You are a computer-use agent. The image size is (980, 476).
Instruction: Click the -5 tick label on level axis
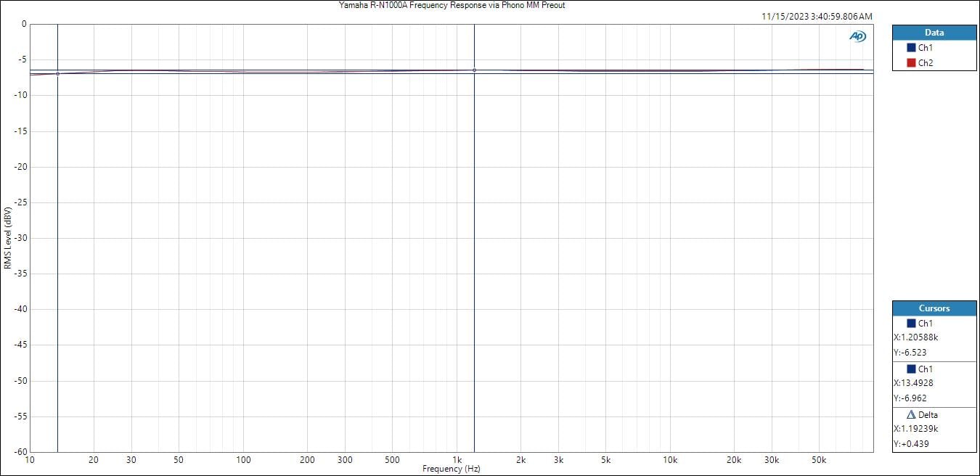(x=22, y=60)
